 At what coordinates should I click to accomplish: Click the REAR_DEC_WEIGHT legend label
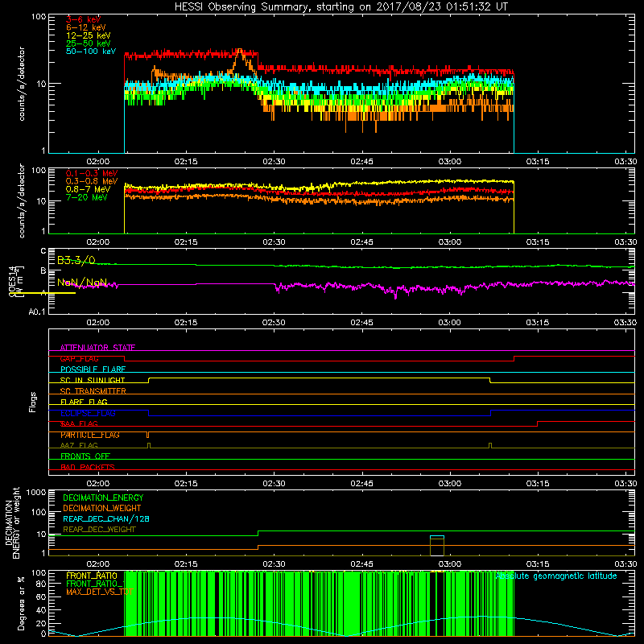click(x=99, y=530)
